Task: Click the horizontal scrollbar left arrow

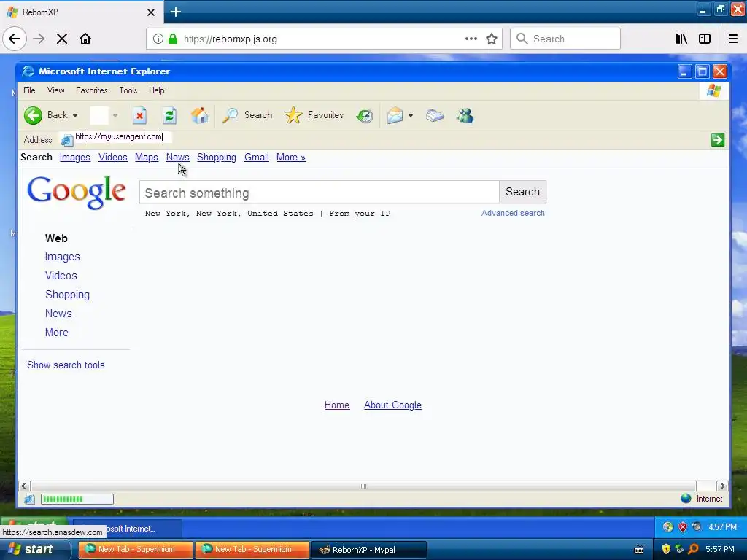Action: (24, 486)
